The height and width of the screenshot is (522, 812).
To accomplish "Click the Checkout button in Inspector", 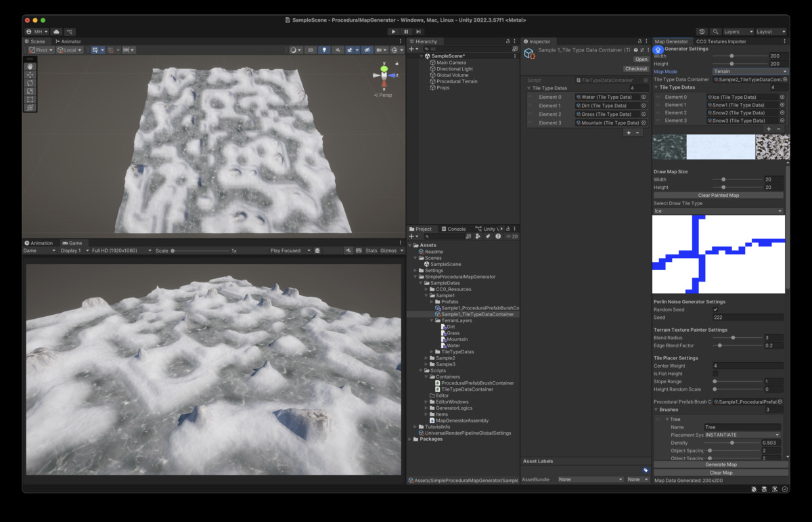I will (x=636, y=68).
